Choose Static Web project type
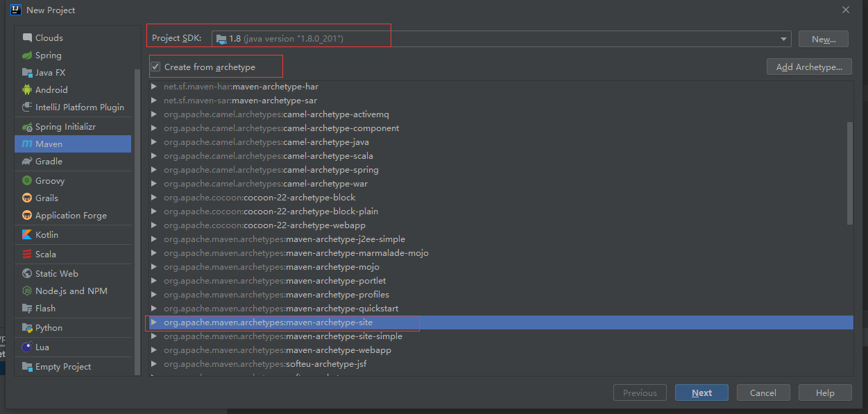 click(x=73, y=274)
